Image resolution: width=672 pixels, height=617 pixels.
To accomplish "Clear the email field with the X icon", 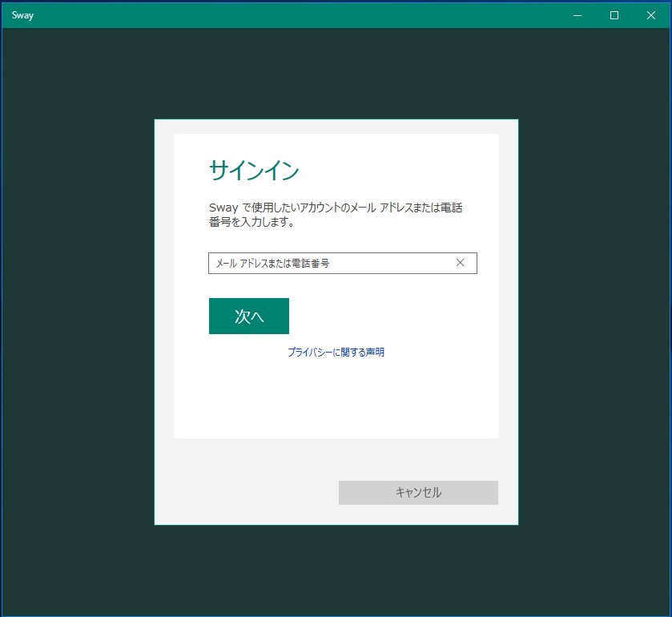I will [461, 263].
